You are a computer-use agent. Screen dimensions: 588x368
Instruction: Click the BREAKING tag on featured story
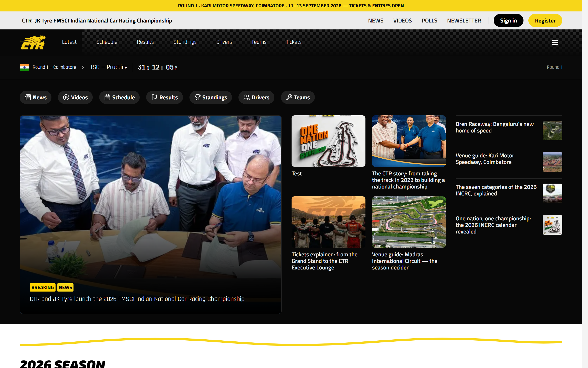click(x=42, y=287)
